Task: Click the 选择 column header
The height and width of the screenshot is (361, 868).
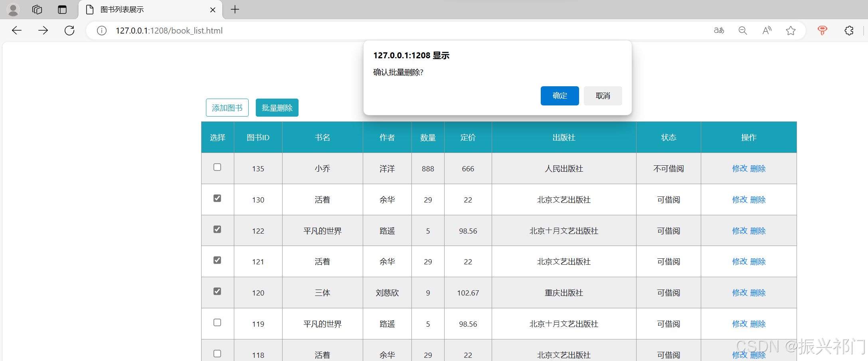Action: [217, 137]
